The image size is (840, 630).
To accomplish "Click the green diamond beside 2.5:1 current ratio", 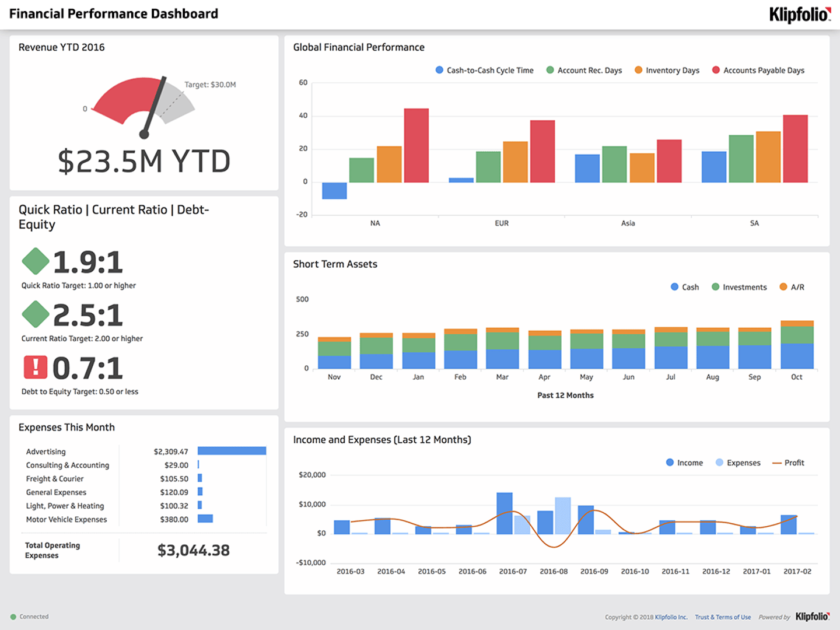I will pyautogui.click(x=36, y=314).
